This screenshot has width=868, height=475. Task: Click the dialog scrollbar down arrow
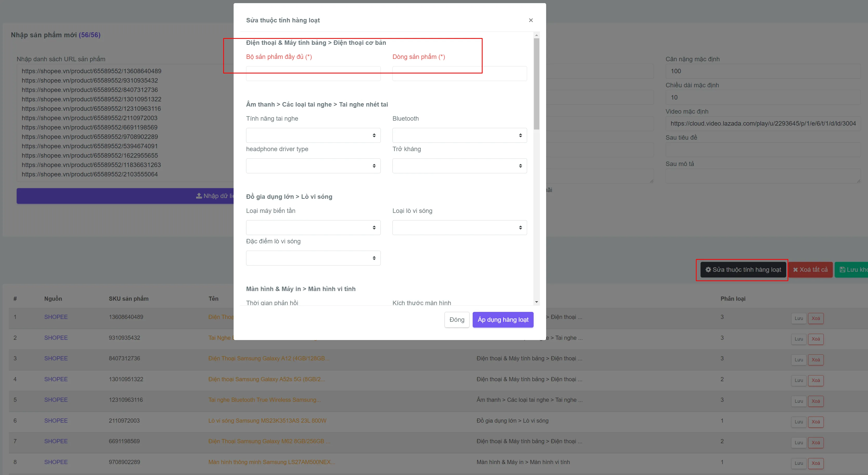[536, 302]
